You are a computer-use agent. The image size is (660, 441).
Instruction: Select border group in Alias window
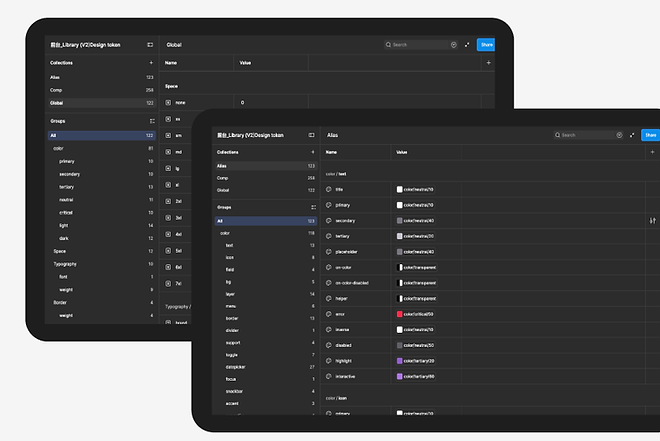click(x=266, y=319)
